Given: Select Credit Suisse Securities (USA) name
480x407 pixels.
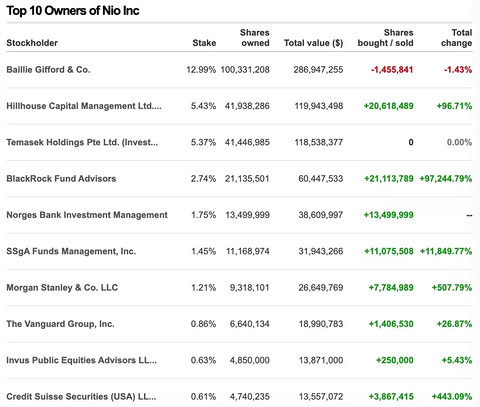Looking at the screenshot, I should coord(81,397).
